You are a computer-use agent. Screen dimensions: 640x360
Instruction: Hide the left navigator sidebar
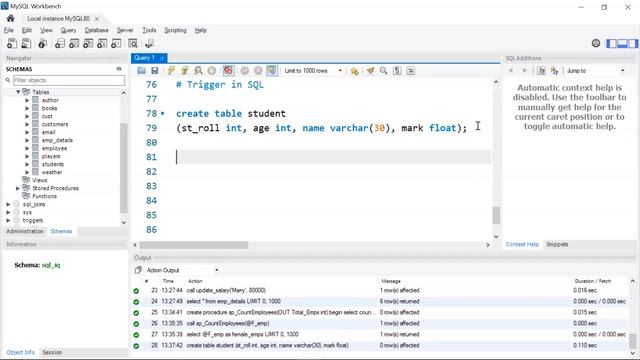pos(611,43)
